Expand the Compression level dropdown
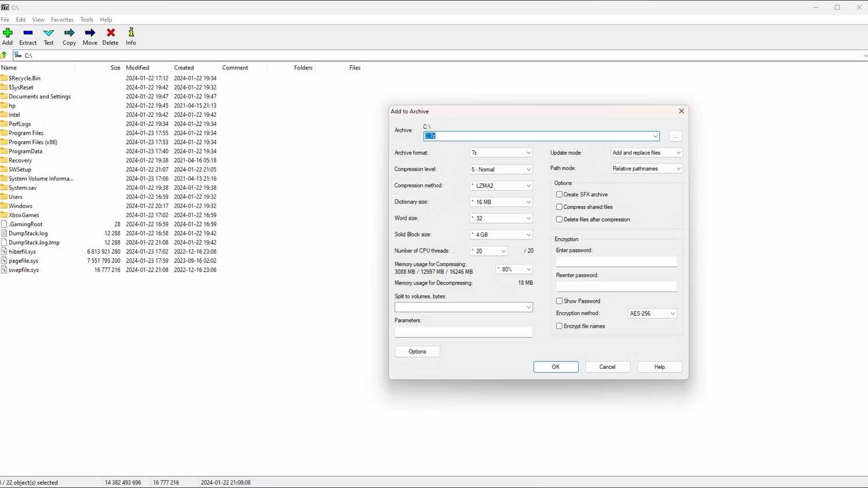 501,169
